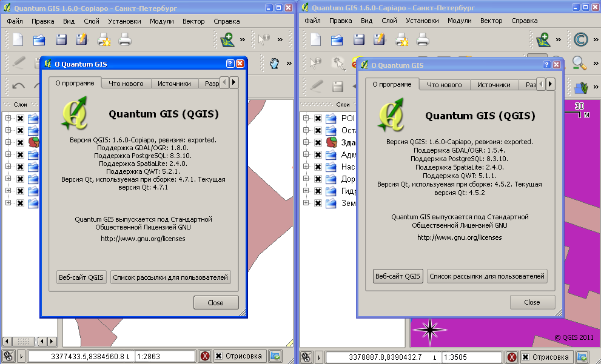Save project icon in right window
Screen dimensions: 601x364
(359, 39)
